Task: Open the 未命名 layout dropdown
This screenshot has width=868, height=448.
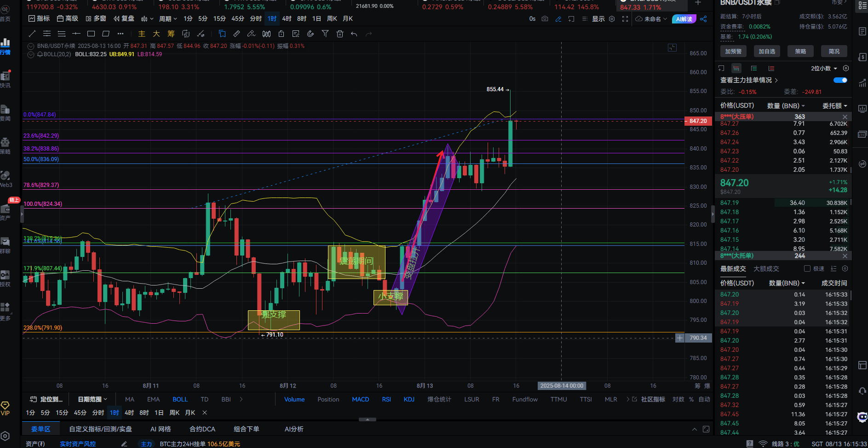Action: [x=651, y=19]
